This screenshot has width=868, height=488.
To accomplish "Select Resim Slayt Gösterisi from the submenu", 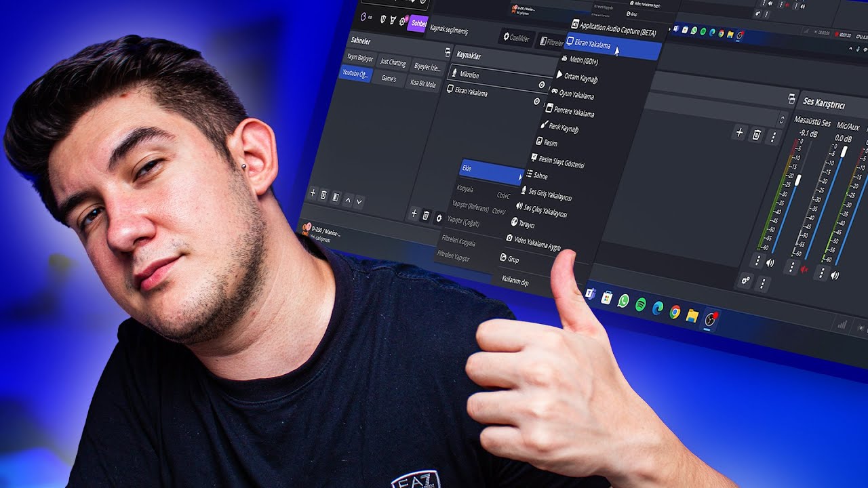I will pyautogui.click(x=557, y=161).
